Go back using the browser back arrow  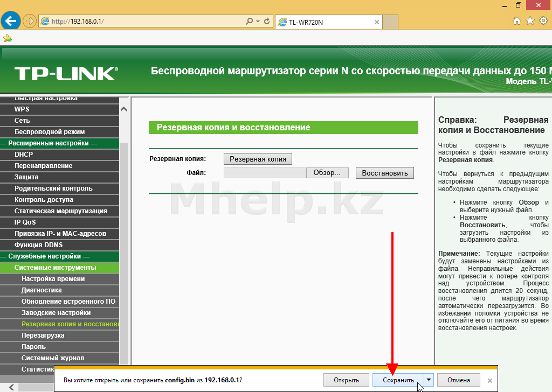pyautogui.click(x=11, y=21)
